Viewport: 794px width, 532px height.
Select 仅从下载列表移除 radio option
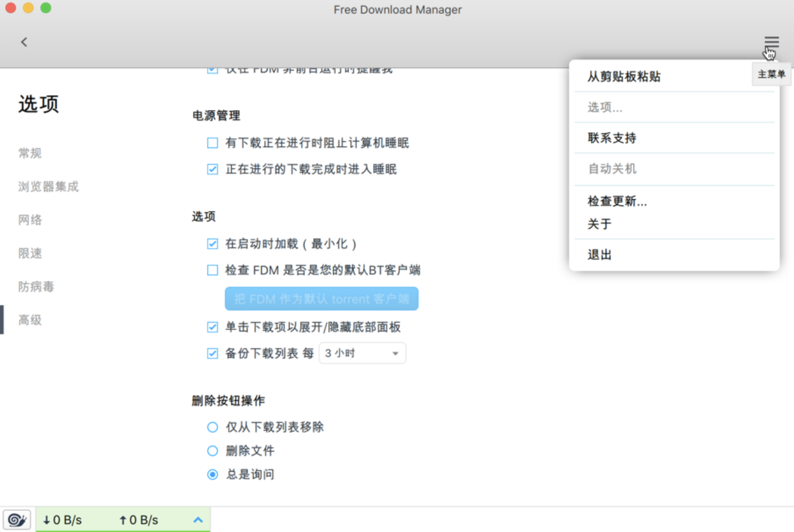tap(213, 427)
